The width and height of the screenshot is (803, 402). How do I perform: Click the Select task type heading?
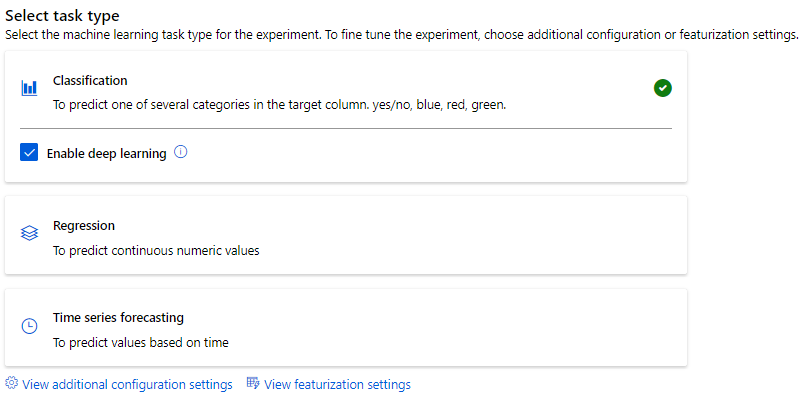[x=62, y=16]
